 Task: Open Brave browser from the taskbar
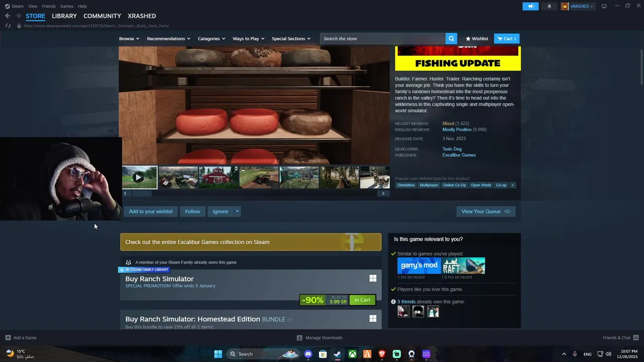[x=382, y=354]
